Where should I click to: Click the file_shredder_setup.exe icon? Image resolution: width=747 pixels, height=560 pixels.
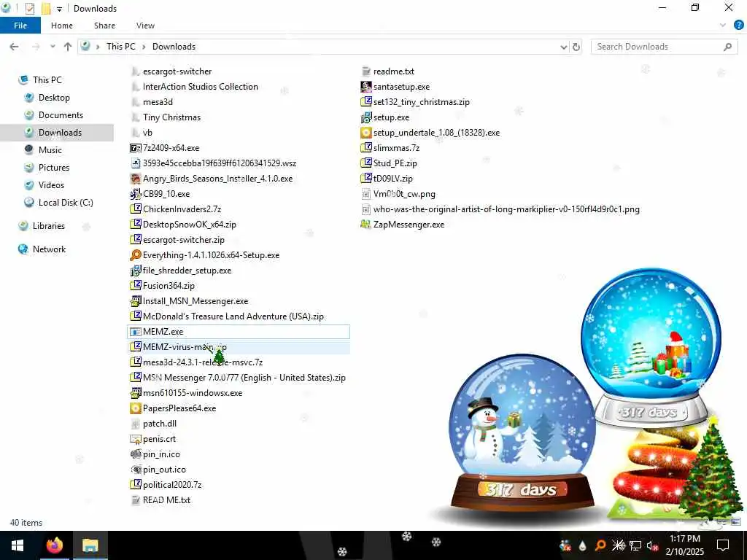135,271
